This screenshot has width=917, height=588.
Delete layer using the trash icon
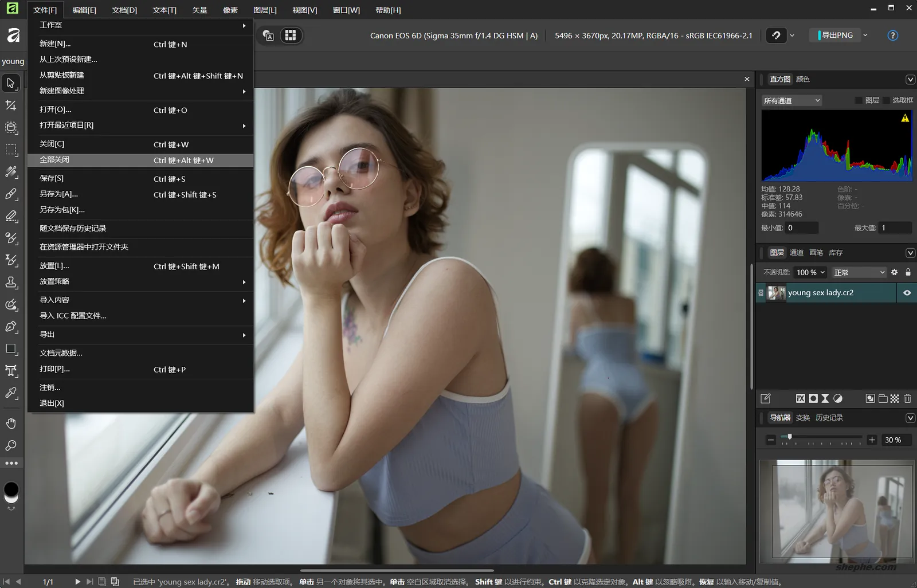pos(907,399)
